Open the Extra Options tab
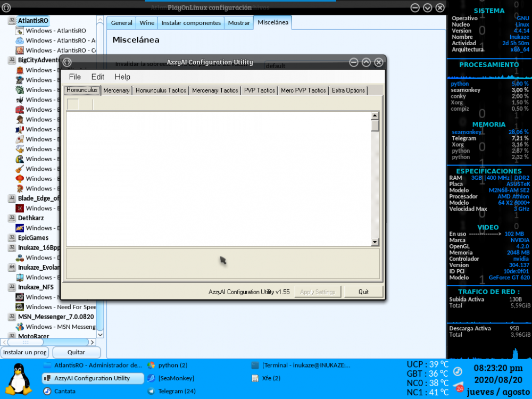Image resolution: width=532 pixels, height=399 pixels. 348,90
